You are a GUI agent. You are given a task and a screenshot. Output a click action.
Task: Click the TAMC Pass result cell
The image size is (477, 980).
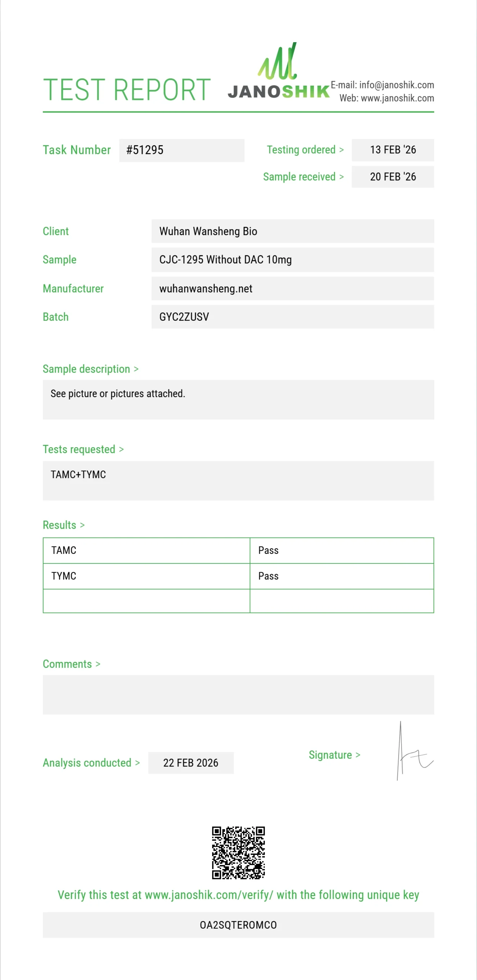(x=341, y=550)
